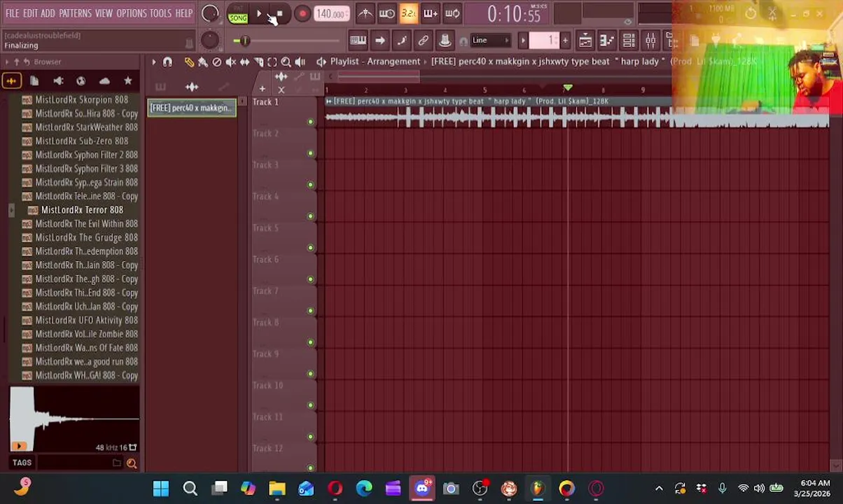Click the Stop button in transport
Screen dimensions: 843x504
[279, 14]
